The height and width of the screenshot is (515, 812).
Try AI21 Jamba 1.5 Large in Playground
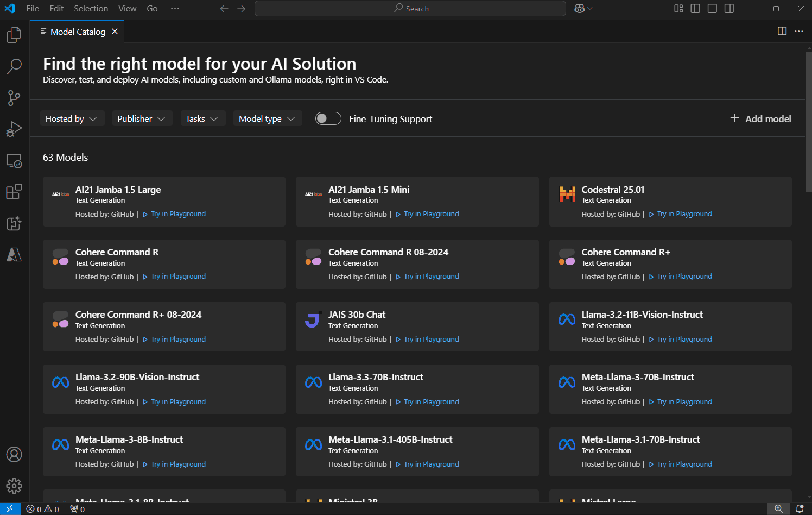pos(174,214)
